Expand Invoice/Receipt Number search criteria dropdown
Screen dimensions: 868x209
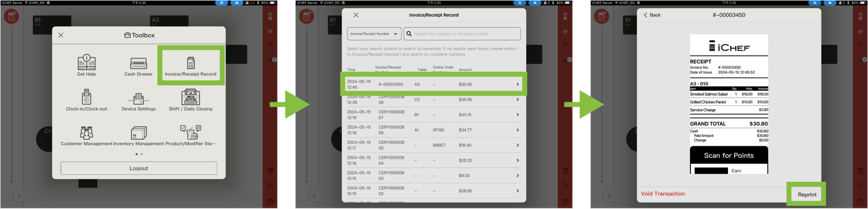coord(374,34)
